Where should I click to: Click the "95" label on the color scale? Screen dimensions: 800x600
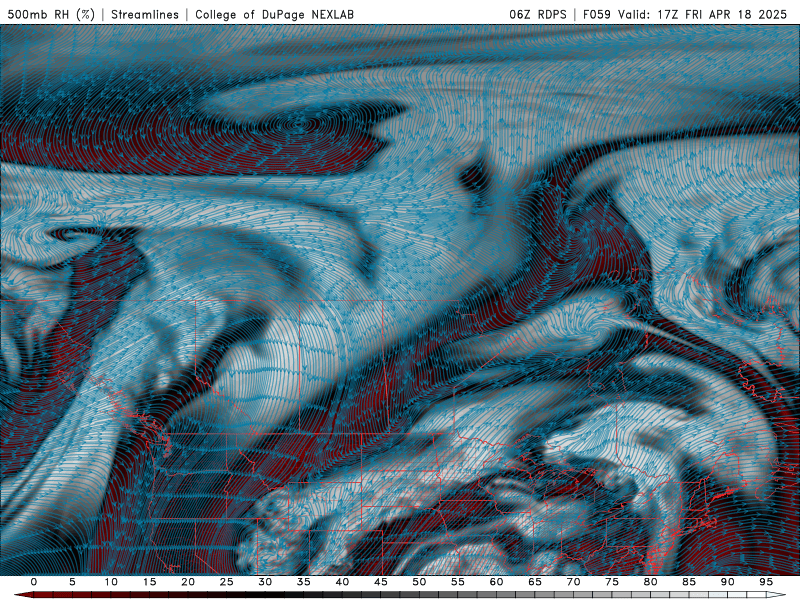(766, 582)
